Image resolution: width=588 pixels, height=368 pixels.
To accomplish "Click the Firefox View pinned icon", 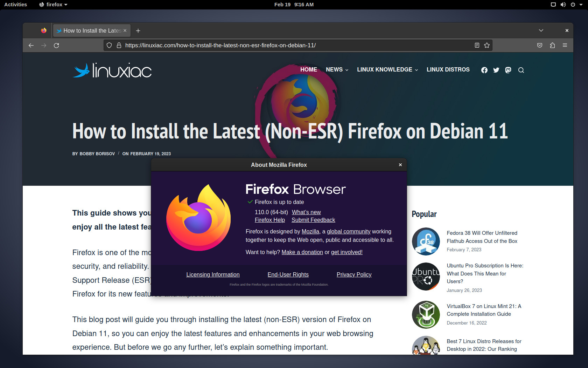I will [x=44, y=30].
